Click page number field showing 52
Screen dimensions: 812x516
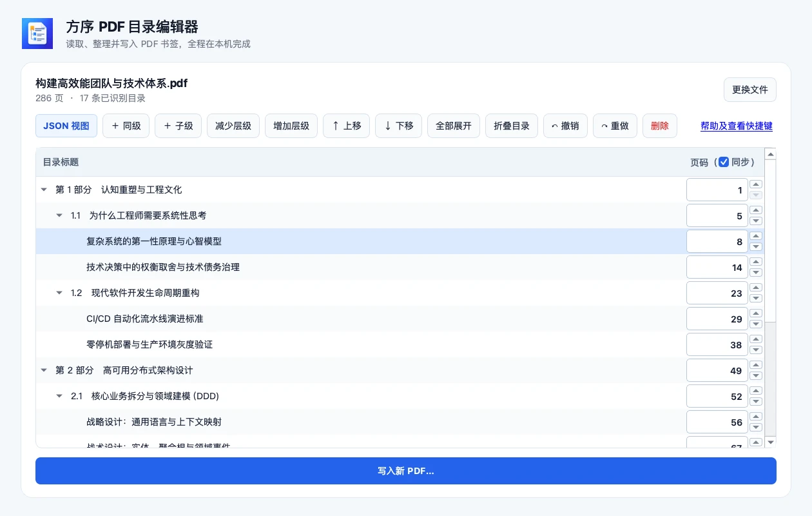tap(717, 396)
